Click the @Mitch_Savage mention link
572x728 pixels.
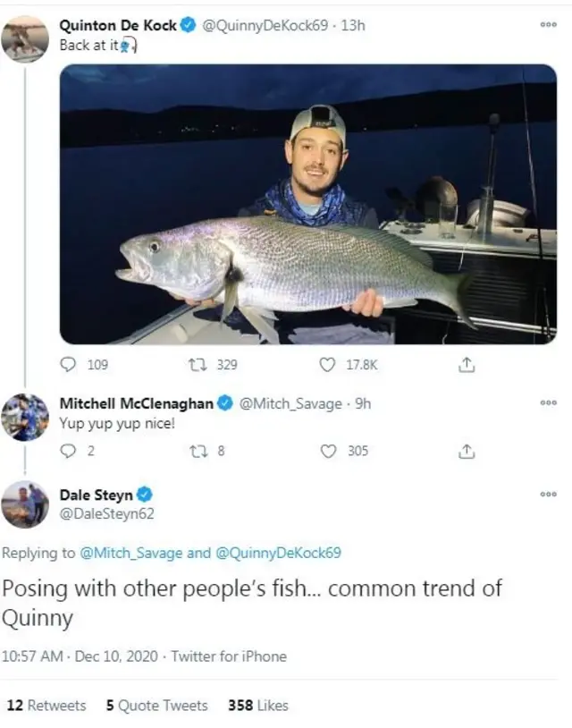pos(130,553)
